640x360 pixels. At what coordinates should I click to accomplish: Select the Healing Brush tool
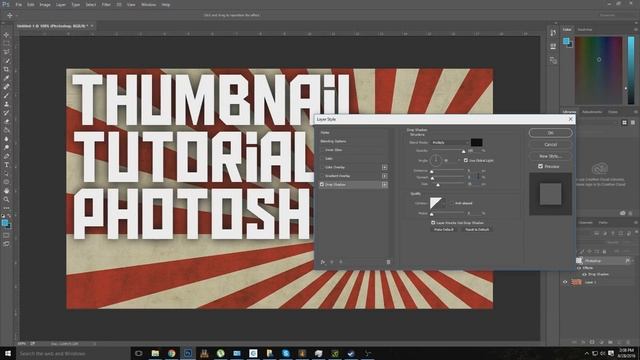(6, 87)
